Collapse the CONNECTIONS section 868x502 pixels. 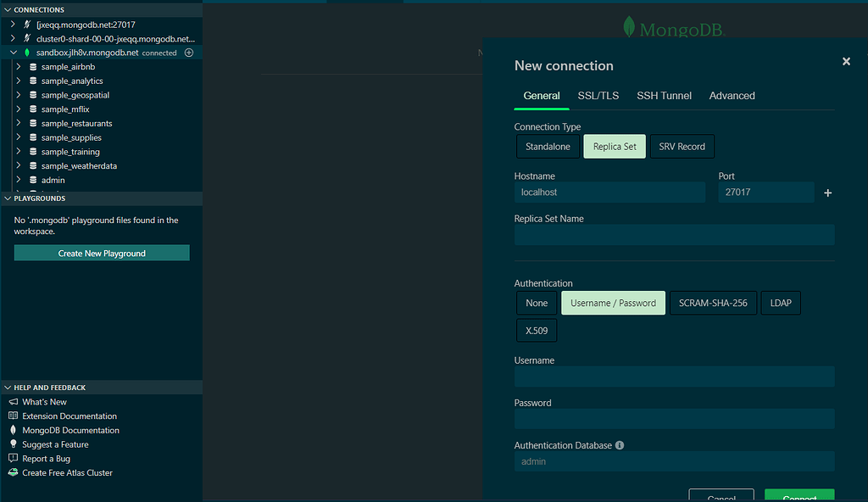click(8, 9)
